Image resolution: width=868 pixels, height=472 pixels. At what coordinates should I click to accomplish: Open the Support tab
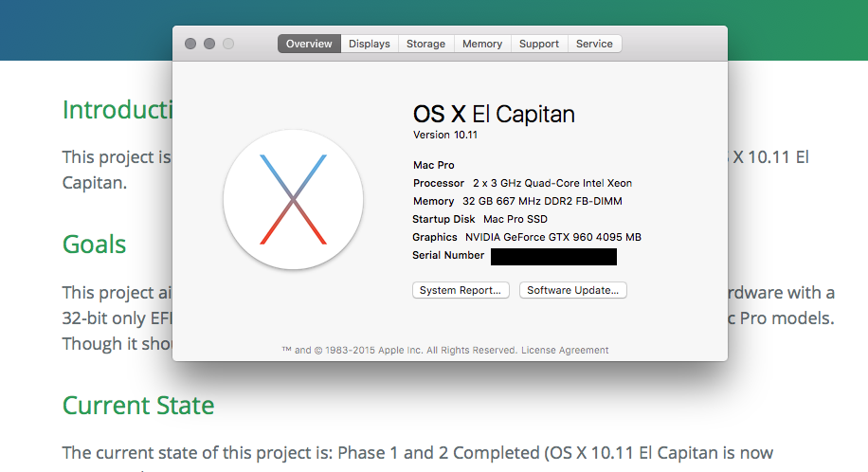pyautogui.click(x=538, y=44)
